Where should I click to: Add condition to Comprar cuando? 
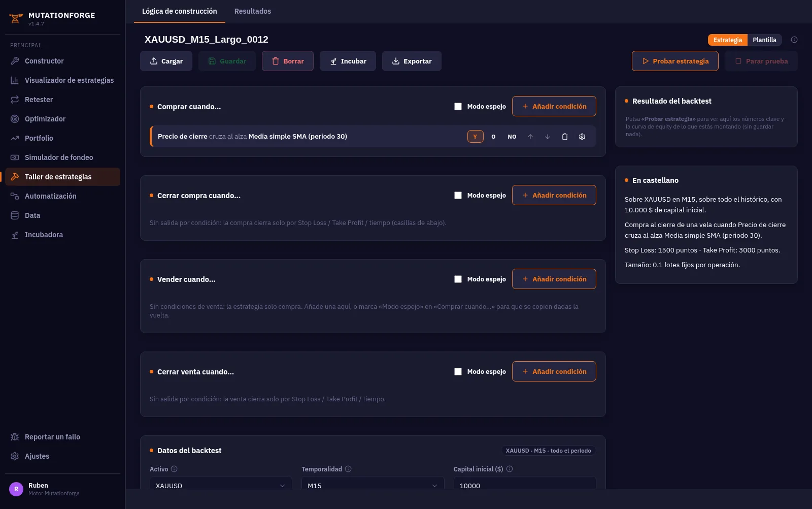pyautogui.click(x=554, y=106)
